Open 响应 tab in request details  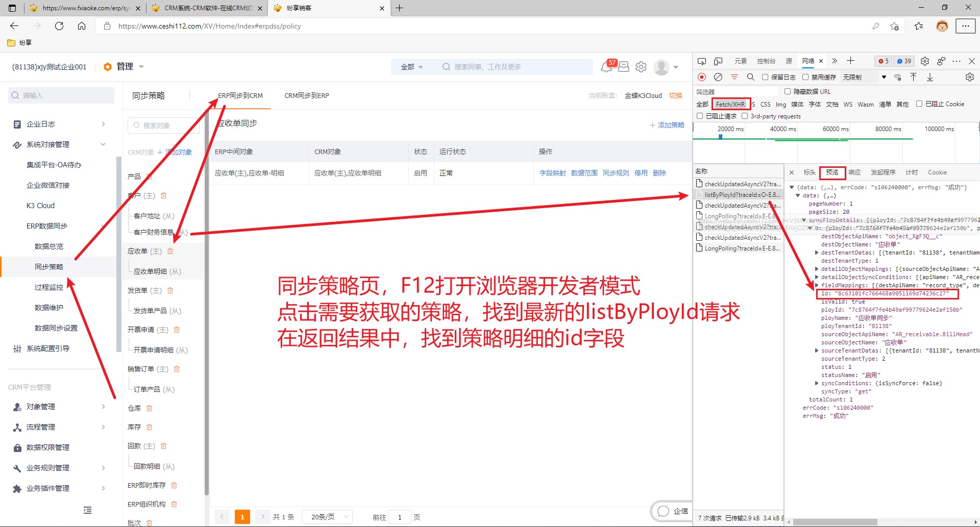click(x=855, y=172)
